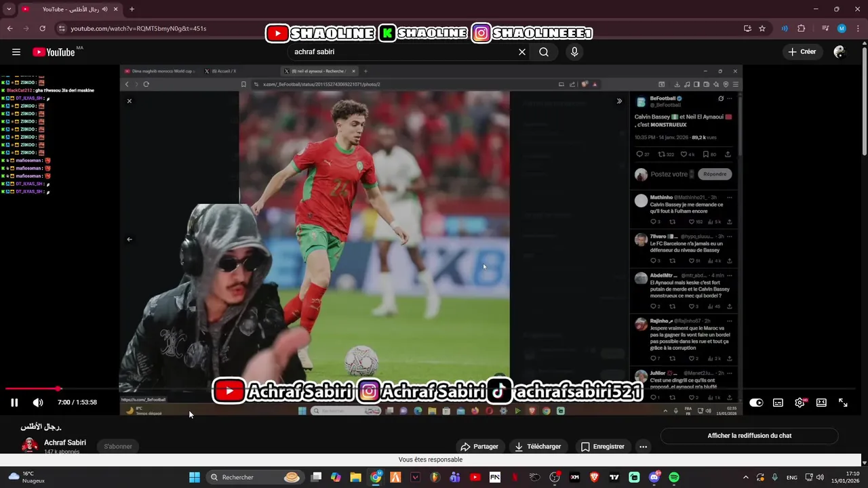Go back in browser history

click(9, 28)
